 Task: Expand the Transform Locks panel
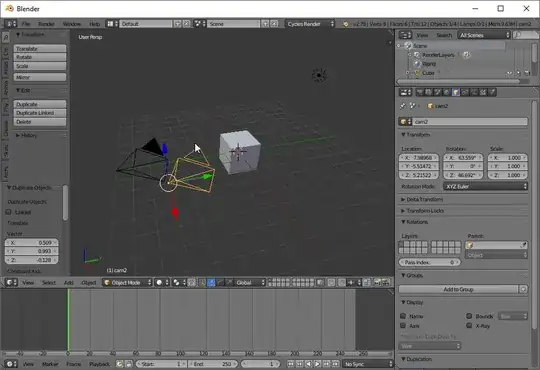423,210
